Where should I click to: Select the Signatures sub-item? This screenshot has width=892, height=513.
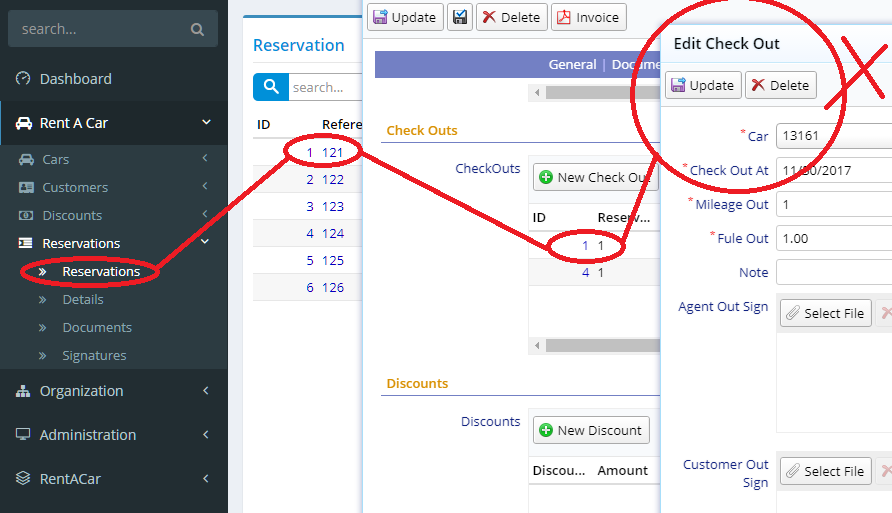click(x=94, y=355)
